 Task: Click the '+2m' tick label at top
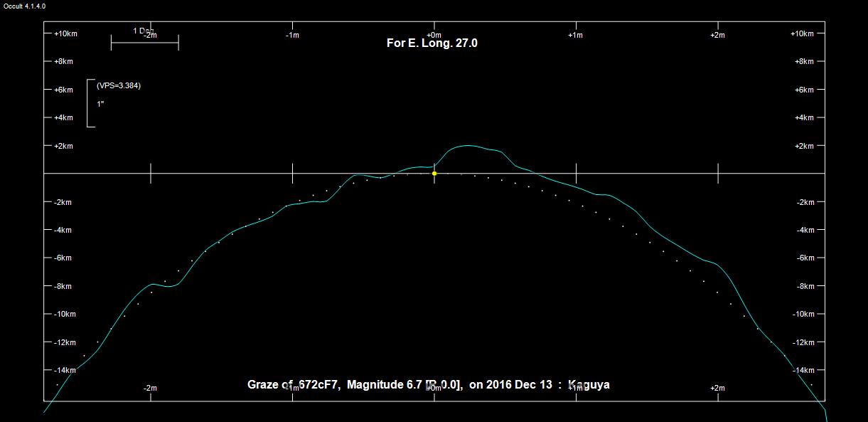click(717, 35)
